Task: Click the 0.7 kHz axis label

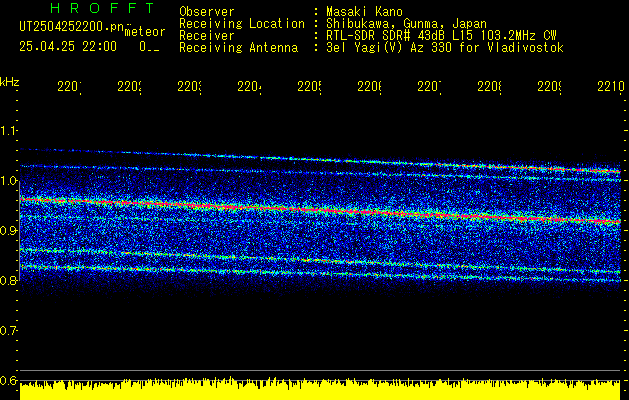Action: [8, 331]
